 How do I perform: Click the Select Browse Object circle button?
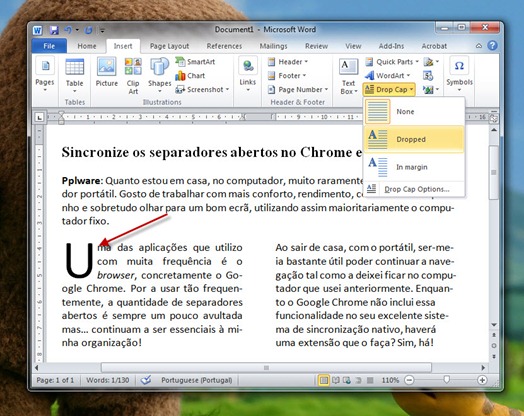(494, 345)
